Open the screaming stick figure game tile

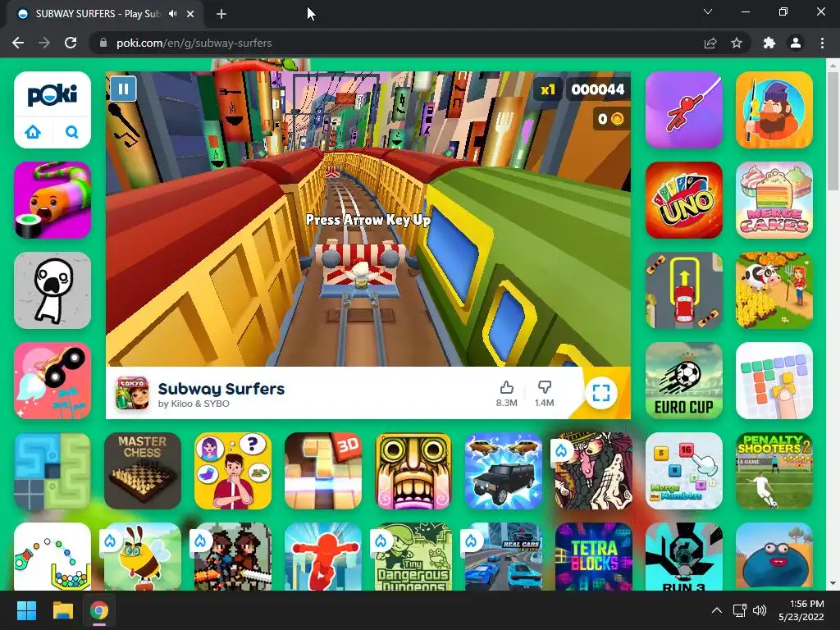52,290
